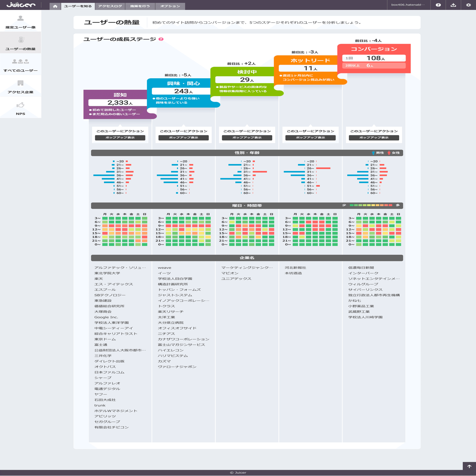Open the help question mark icon in top bar

coord(438,5)
